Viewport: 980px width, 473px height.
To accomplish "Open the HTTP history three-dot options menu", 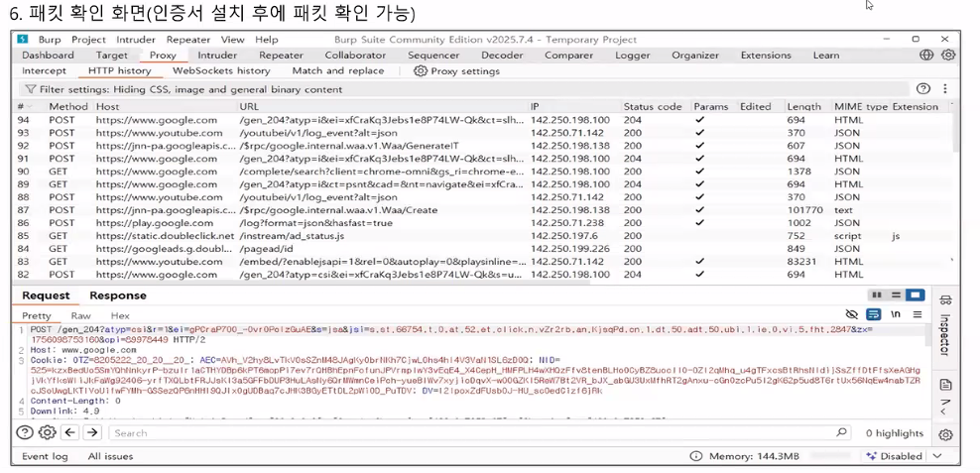I will (945, 88).
